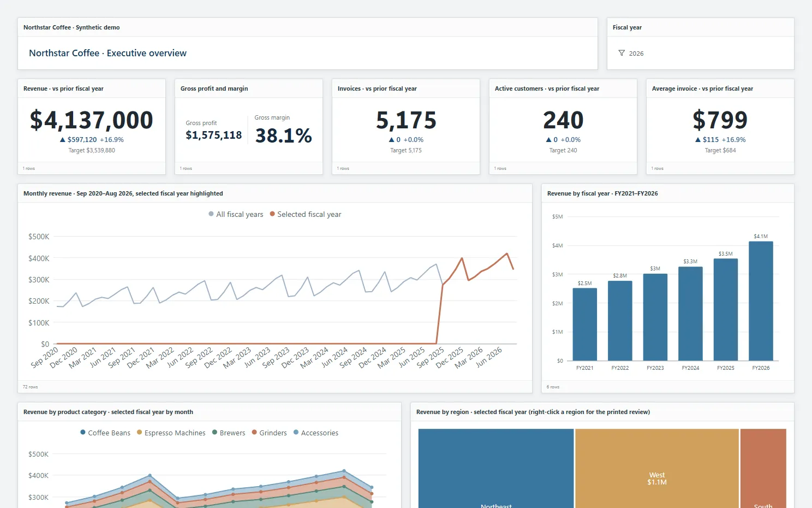Click the average invoice change $115 +16.9%
Screen dimensions: 812x508
[720, 140]
